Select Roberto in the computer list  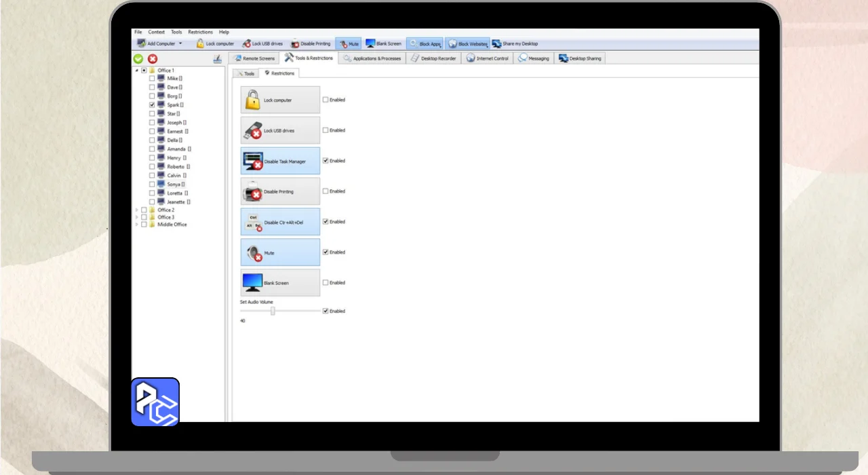pyautogui.click(x=178, y=166)
